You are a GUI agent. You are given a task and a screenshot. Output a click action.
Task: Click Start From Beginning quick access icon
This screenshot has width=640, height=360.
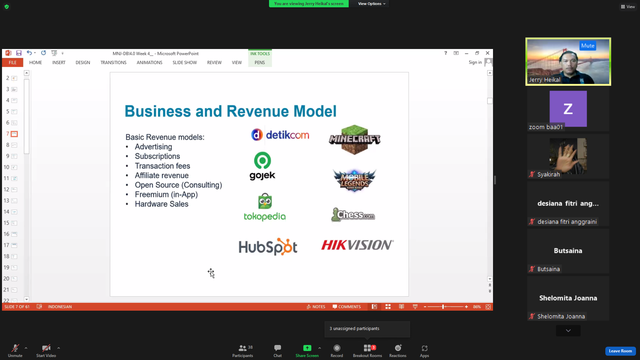pos(54,53)
